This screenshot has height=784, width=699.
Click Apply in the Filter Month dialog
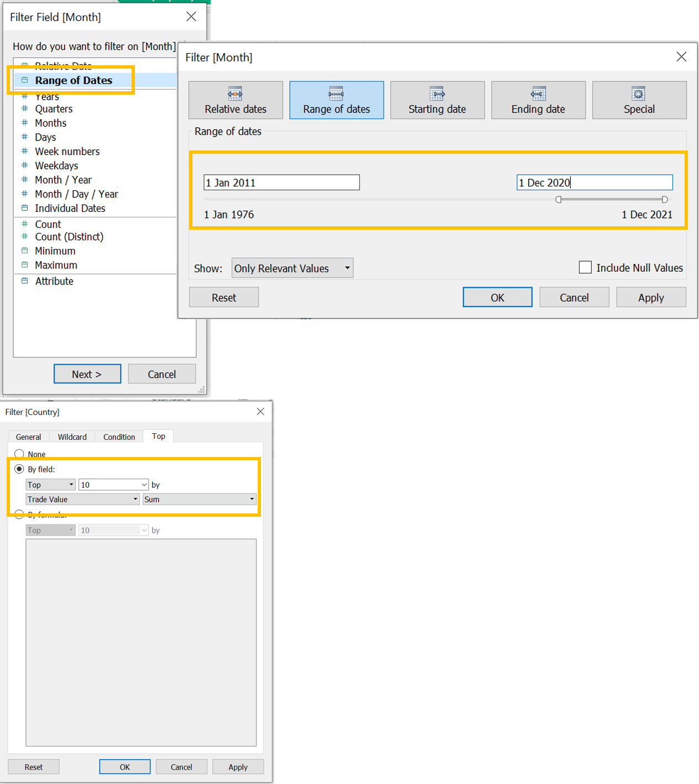point(651,297)
